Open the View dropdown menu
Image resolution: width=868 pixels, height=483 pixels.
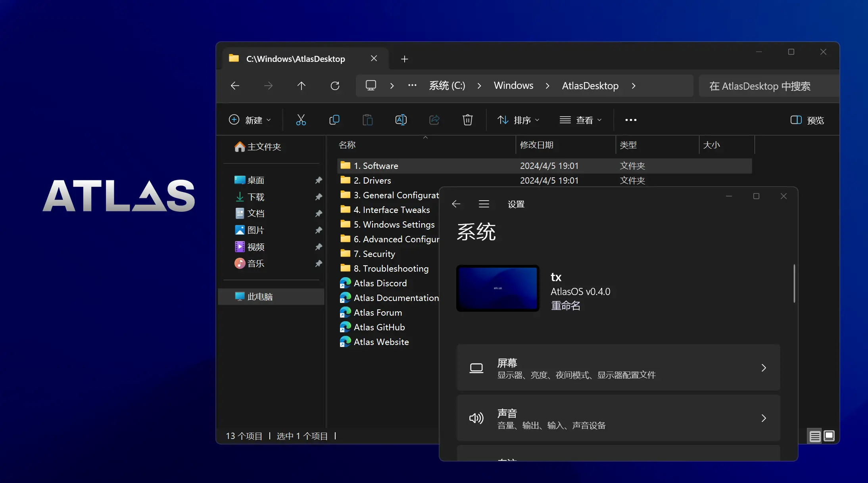pos(581,120)
